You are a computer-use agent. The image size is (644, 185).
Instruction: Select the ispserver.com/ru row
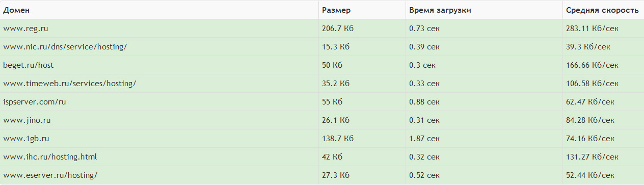pos(322,102)
